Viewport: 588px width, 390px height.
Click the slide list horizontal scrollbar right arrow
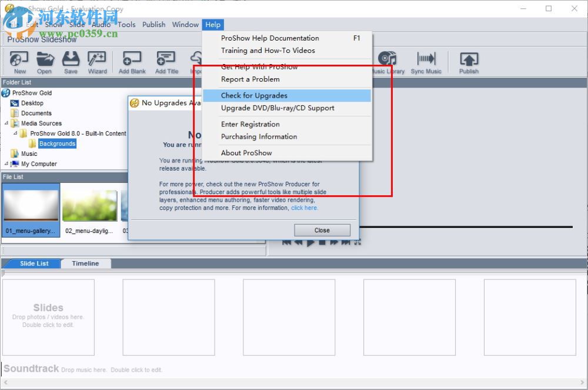click(582, 382)
